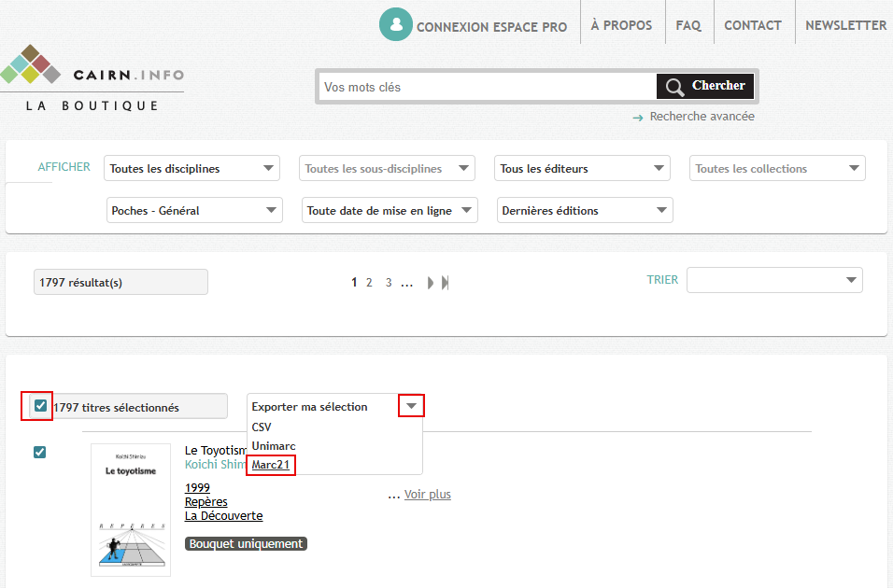The height and width of the screenshot is (588, 893).
Task: Toggle the select-all titles checkbox
Action: 40,406
